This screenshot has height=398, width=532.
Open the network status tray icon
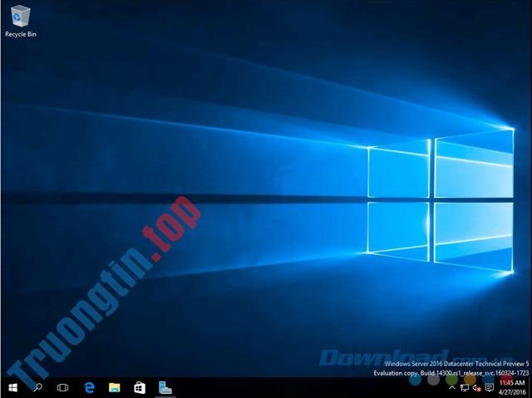[x=465, y=387]
